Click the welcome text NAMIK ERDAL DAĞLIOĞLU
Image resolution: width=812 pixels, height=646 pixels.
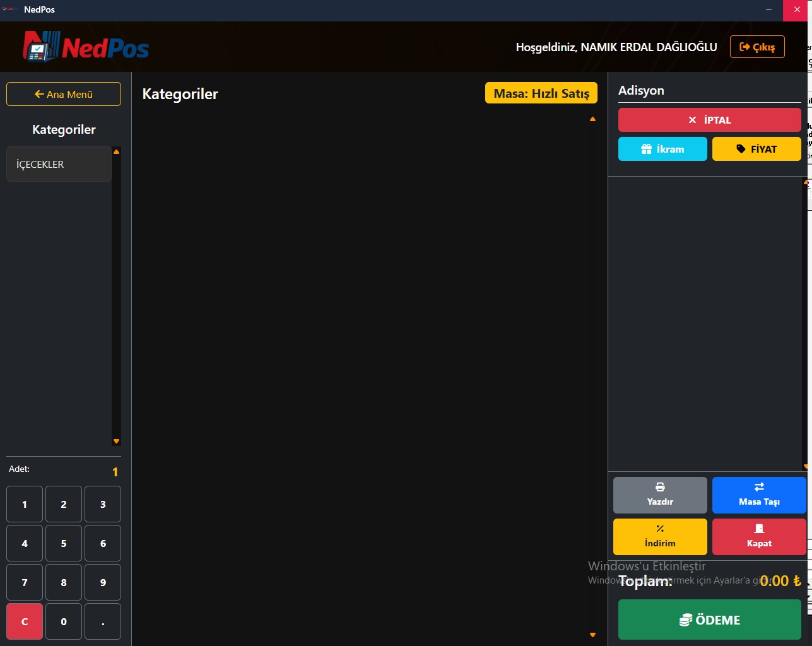(x=649, y=47)
